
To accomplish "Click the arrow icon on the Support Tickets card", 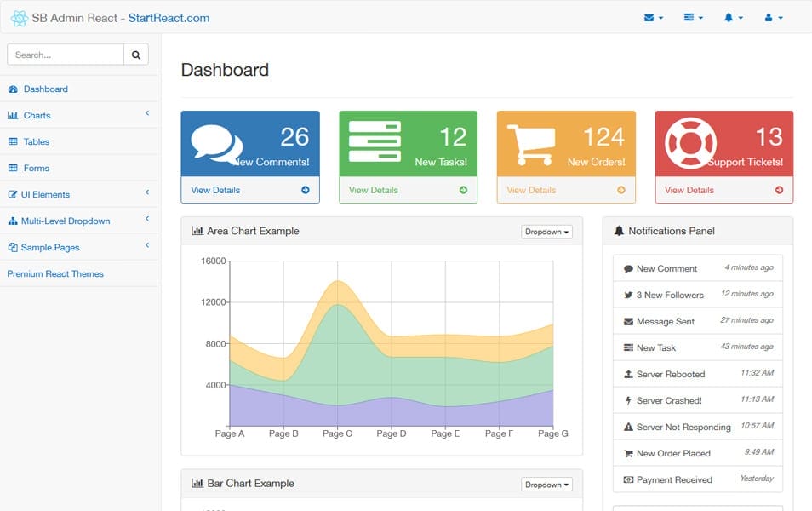I will (x=779, y=190).
